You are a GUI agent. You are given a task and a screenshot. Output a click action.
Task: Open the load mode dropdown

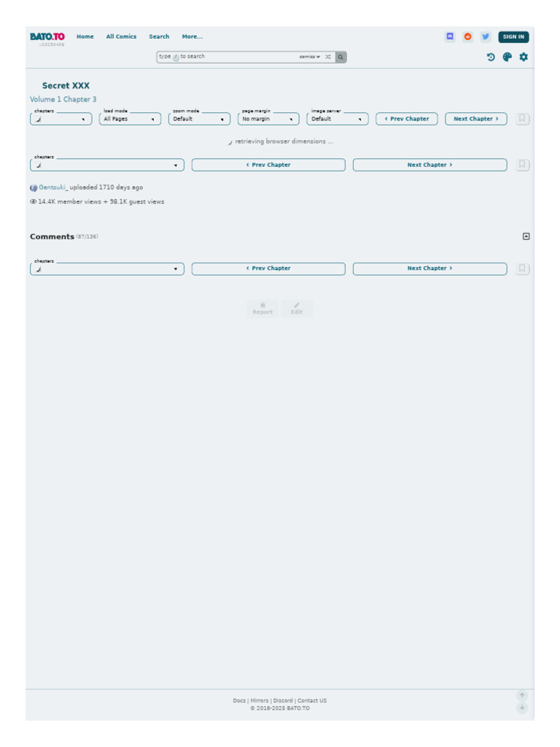pyautogui.click(x=130, y=119)
